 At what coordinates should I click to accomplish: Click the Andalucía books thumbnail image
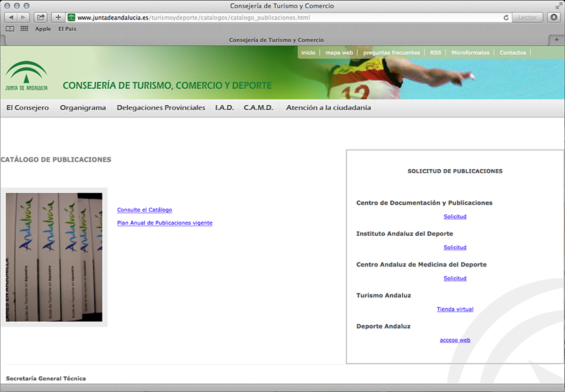(54, 257)
